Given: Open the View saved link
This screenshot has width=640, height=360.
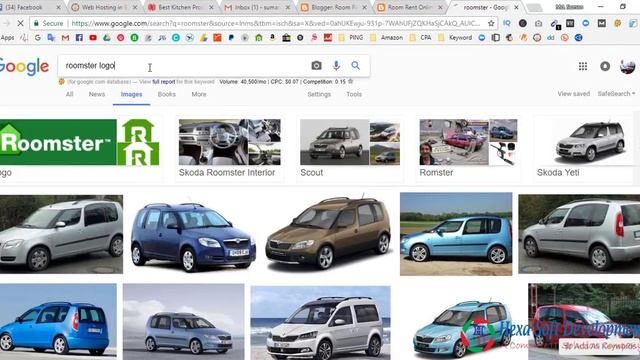Looking at the screenshot, I should pyautogui.click(x=573, y=94).
